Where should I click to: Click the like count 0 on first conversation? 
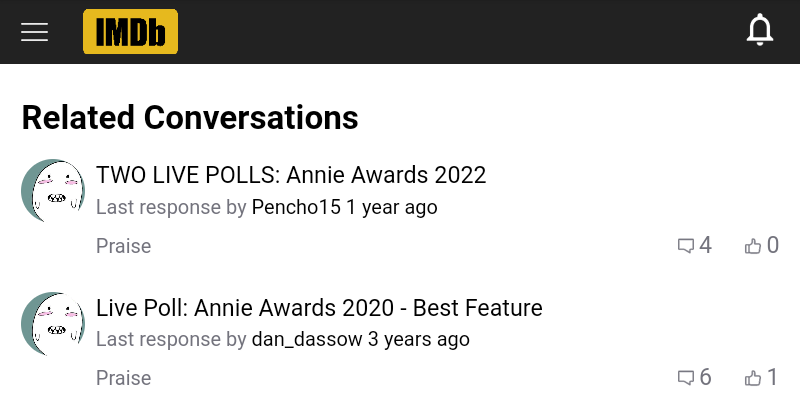pyautogui.click(x=772, y=246)
